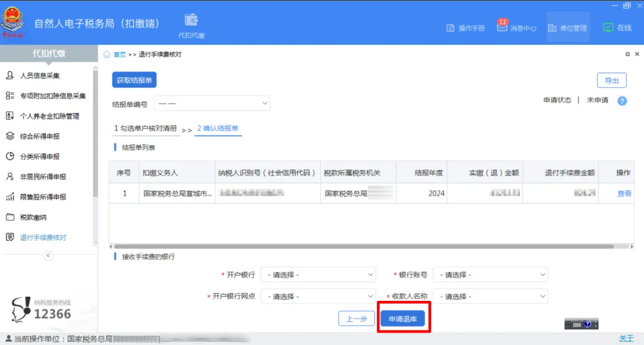644x345 pixels.
Task: Select 专项附加扣除信息采集 from sidebar
Action: (52, 95)
